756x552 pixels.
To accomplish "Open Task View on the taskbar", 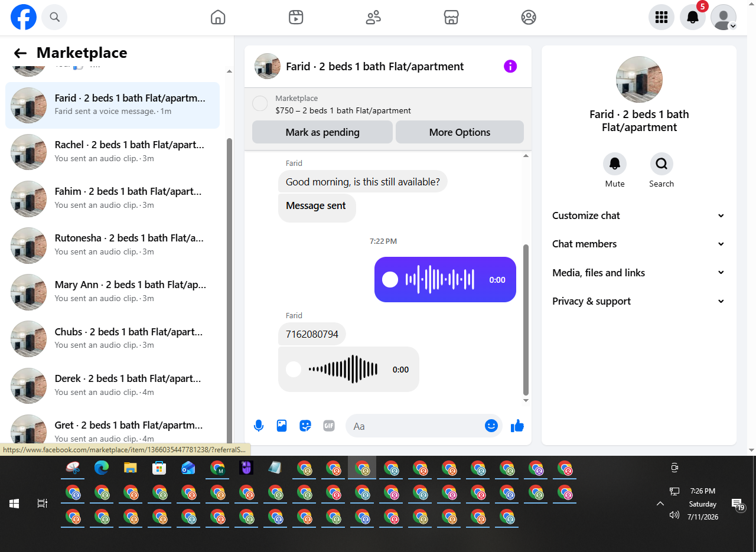I will coord(43,504).
